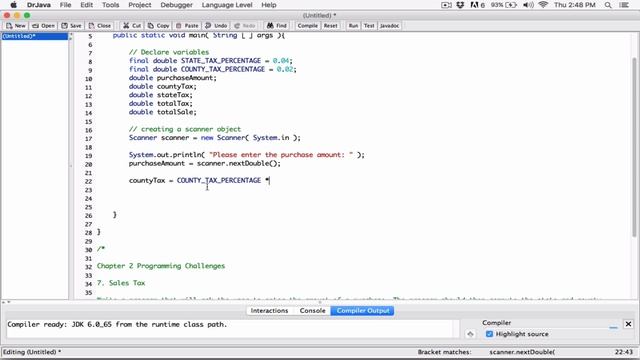
Task: Compile the code with the Compile button
Action: 307,26
